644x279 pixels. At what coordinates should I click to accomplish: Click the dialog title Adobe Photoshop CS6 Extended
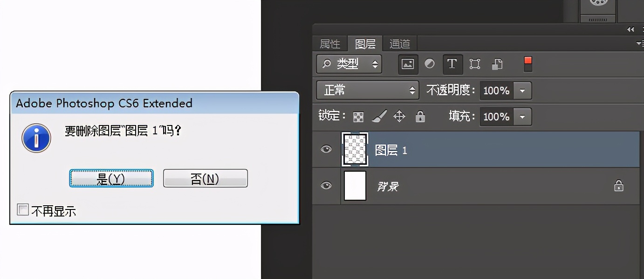tap(104, 103)
